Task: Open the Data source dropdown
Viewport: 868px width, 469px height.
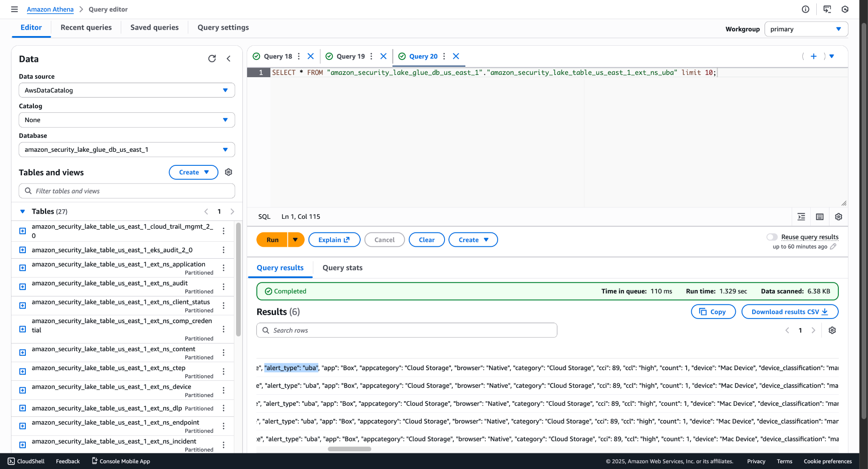Action: (127, 90)
